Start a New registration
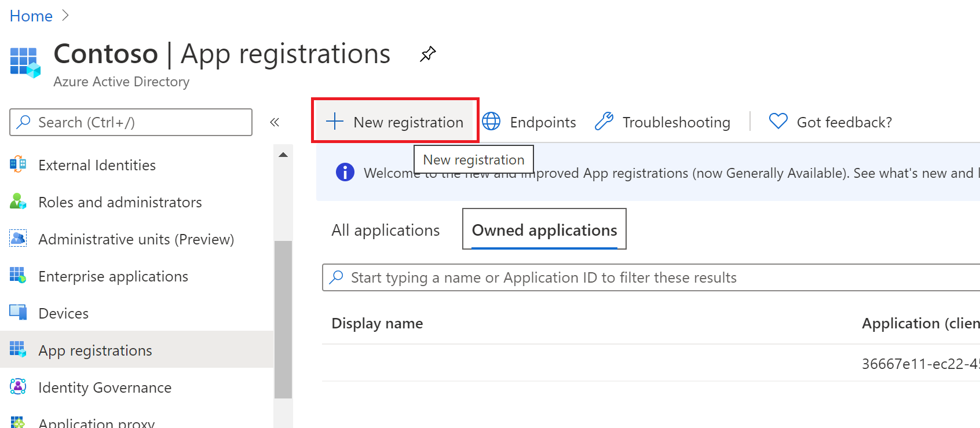Screen dimensions: 980x428 tap(395, 122)
